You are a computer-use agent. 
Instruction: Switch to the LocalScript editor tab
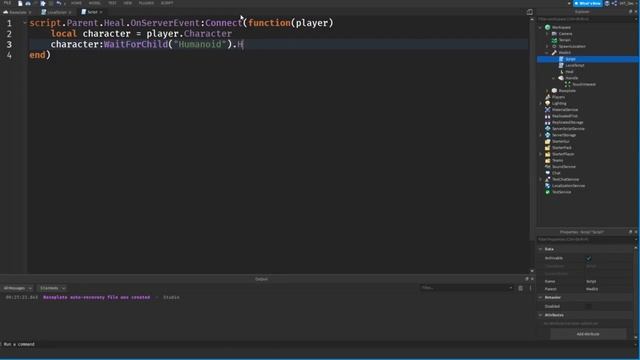(56, 12)
